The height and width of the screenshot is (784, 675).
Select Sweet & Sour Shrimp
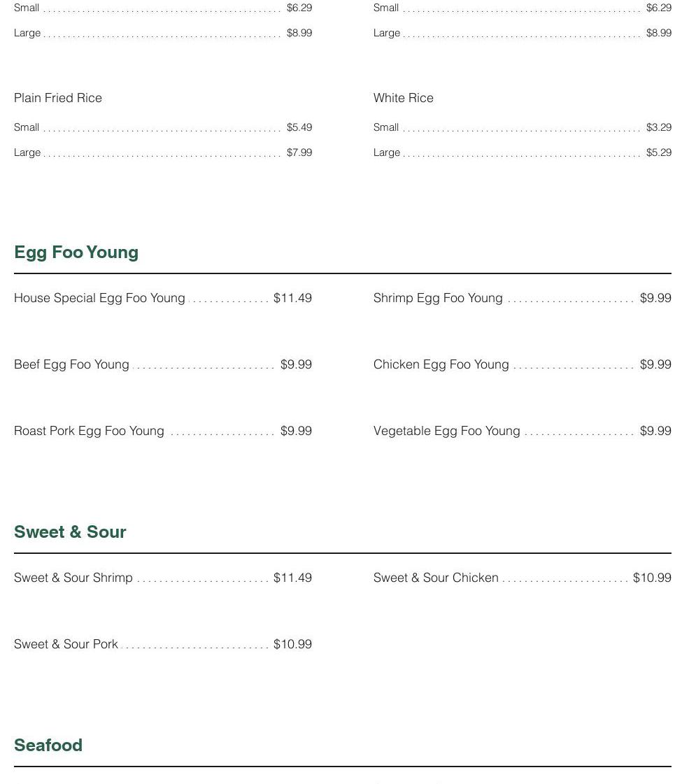tap(73, 578)
